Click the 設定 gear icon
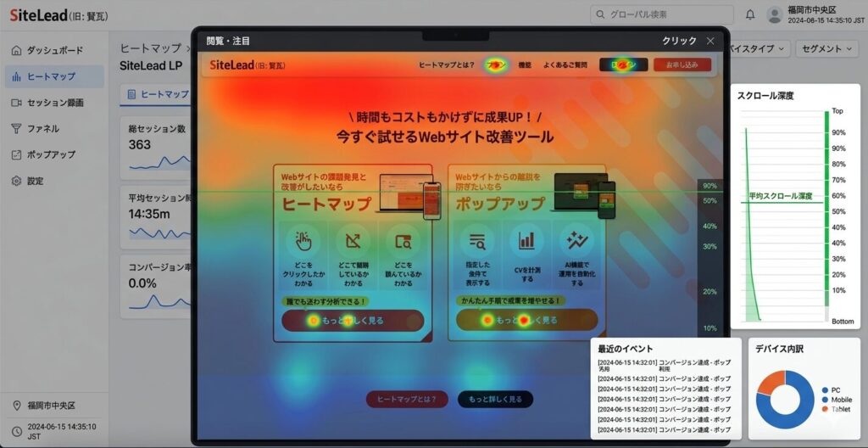Viewport: 868px width, 448px height. pyautogui.click(x=16, y=182)
